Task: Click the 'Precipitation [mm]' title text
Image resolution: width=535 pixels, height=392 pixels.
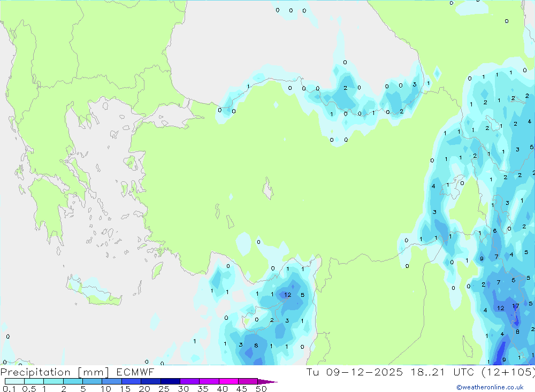Action: point(55,372)
